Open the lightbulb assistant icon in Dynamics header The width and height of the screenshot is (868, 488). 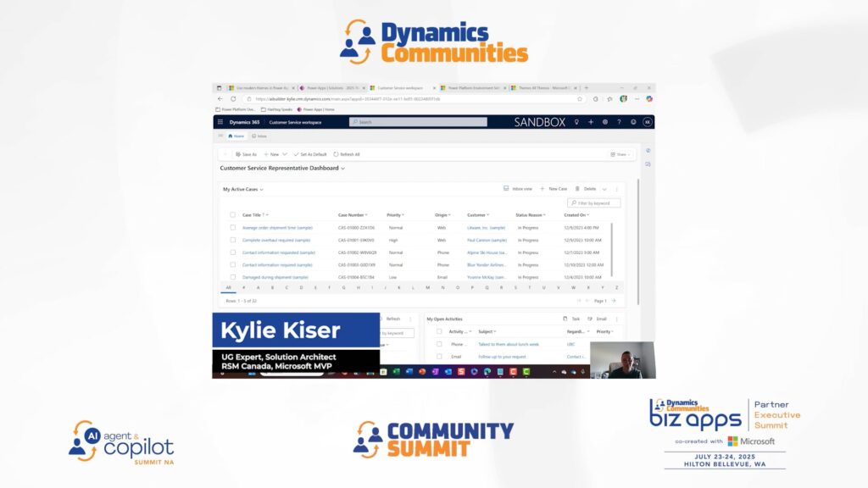pos(576,122)
